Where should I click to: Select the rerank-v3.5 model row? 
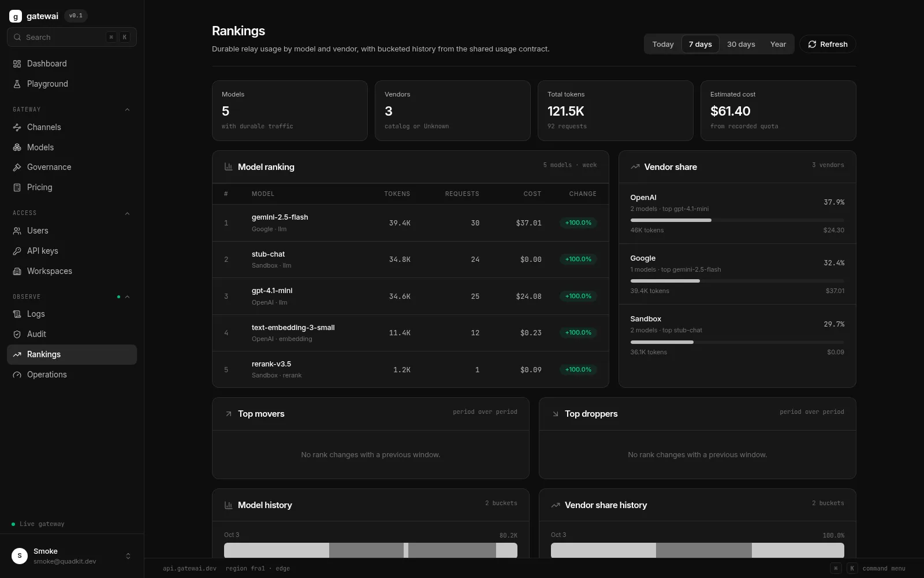tap(410, 369)
